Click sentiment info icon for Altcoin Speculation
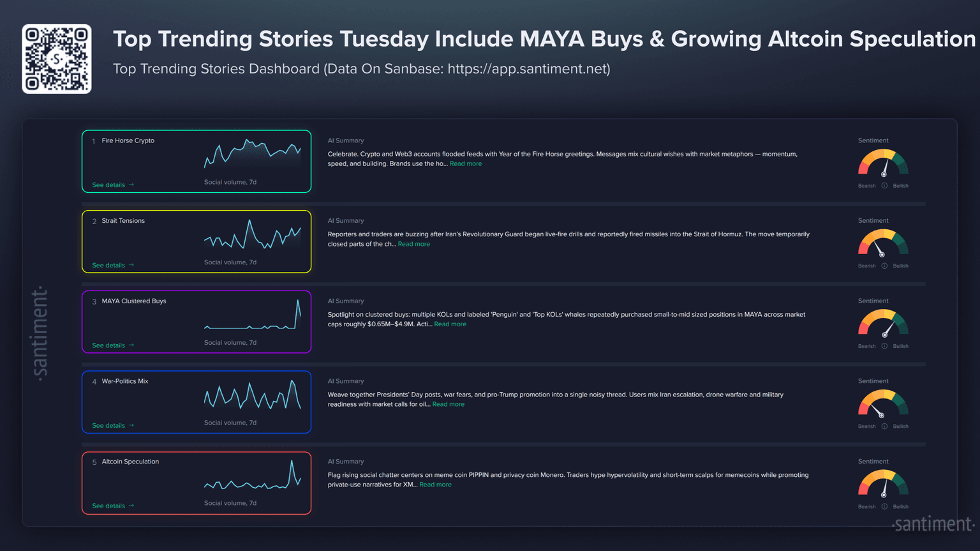 (884, 507)
